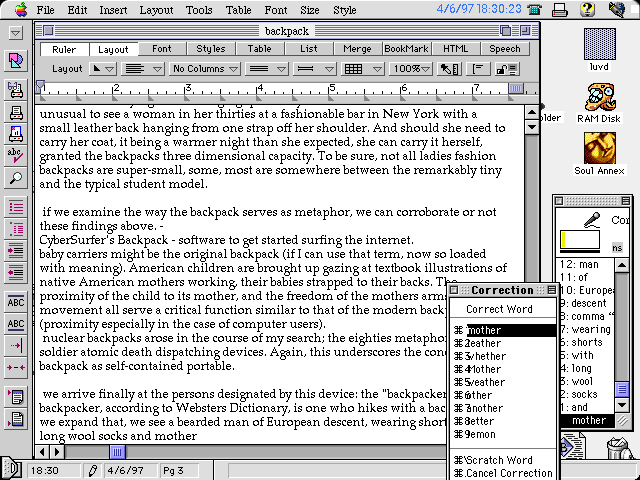Click the document horizontal scrollbar thumb

point(117,452)
